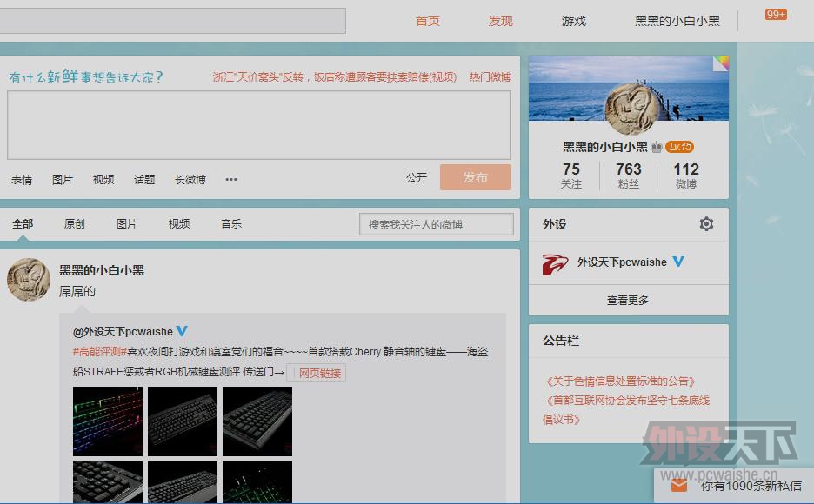The image size is (814, 504).
Task: Click the 你有1090条新私信 message notice
Action: click(x=751, y=486)
